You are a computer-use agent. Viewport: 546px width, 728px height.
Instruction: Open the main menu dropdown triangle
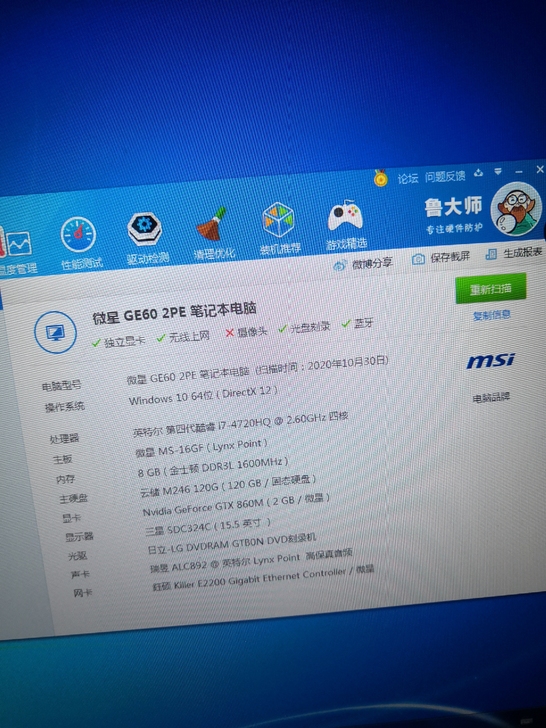[498, 171]
